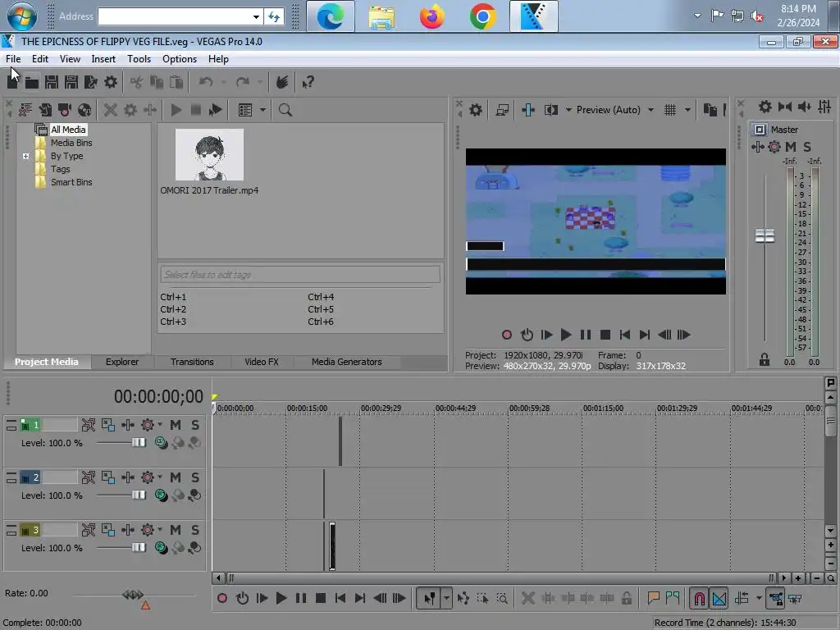
Task: Open Undo history dropdown arrow
Action: click(223, 82)
